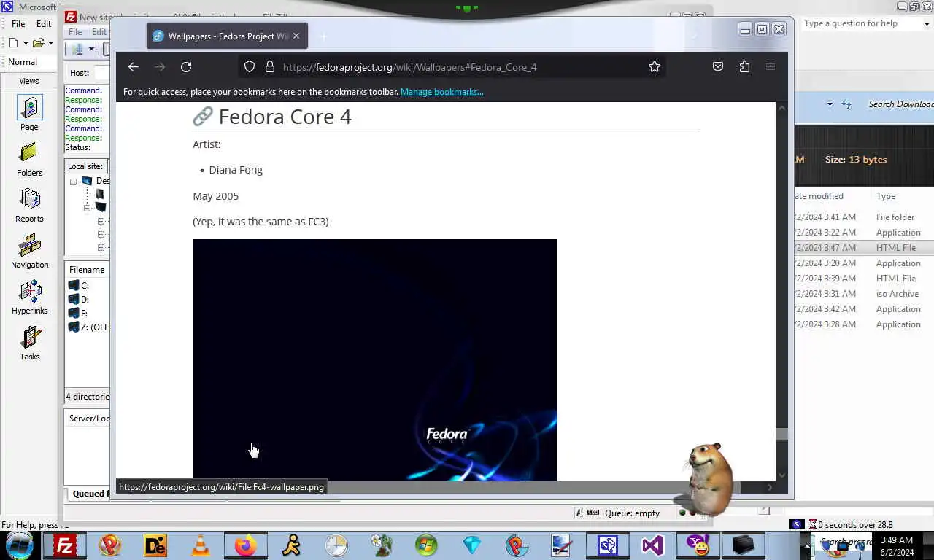The height and width of the screenshot is (560, 934).
Task: Expand the Site Manager dropdown arrow in FileZilla
Action: [x=91, y=50]
